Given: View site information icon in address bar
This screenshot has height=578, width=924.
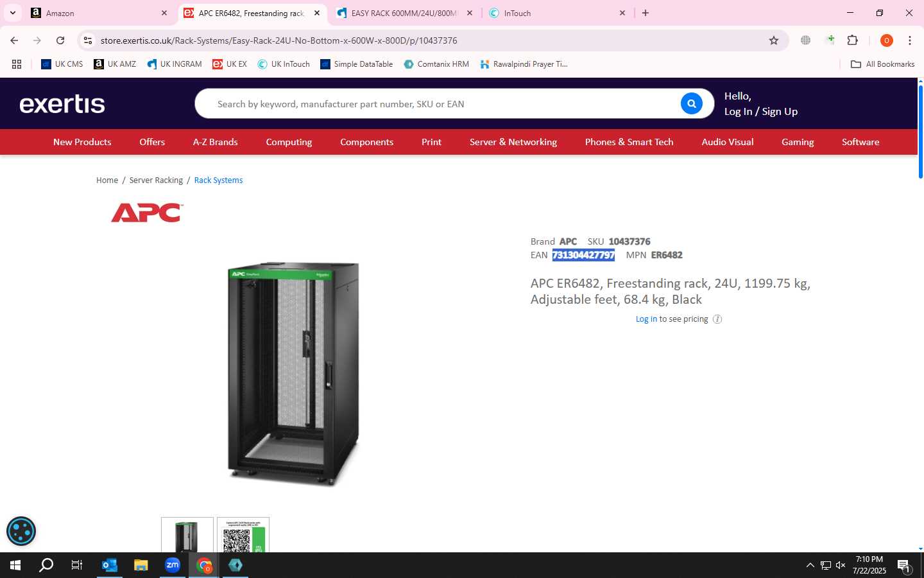Looking at the screenshot, I should click(88, 40).
